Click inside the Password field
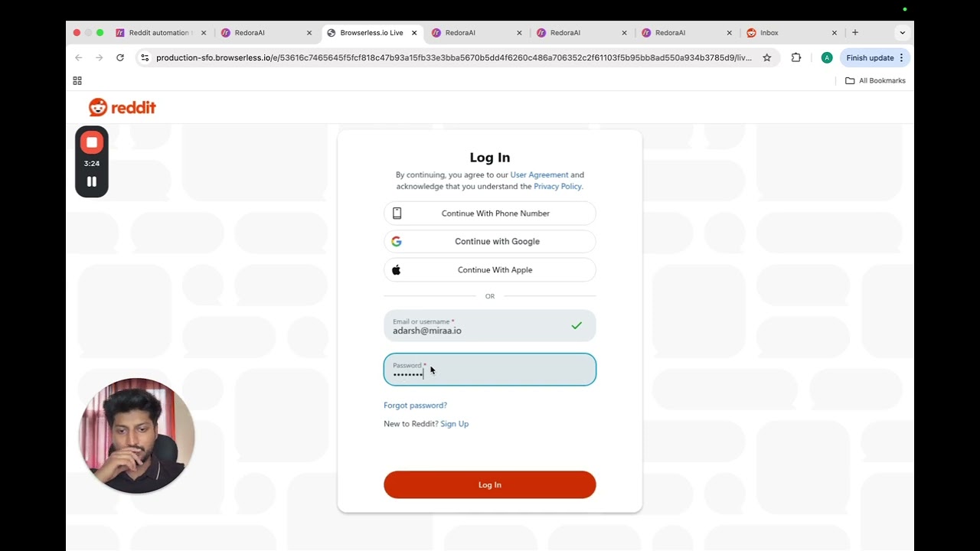980x551 pixels. click(x=490, y=370)
